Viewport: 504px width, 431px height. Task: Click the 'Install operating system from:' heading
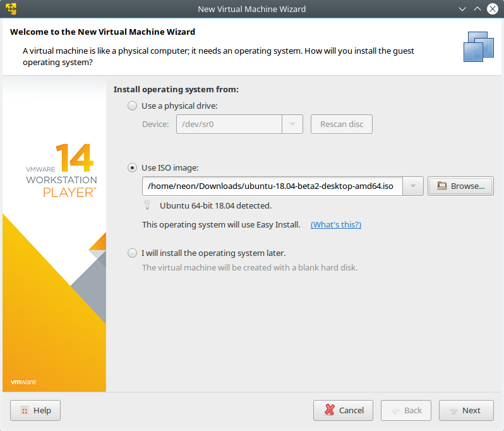tap(176, 89)
